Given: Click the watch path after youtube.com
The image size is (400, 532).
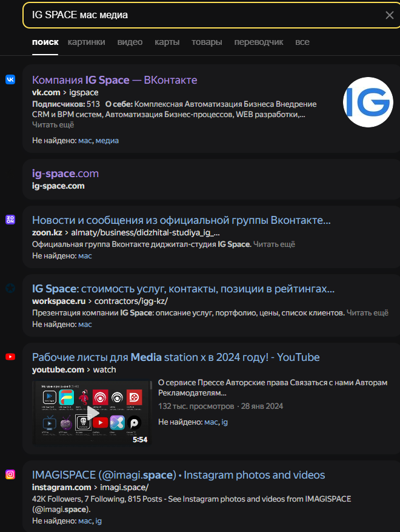Looking at the screenshot, I should [104, 370].
